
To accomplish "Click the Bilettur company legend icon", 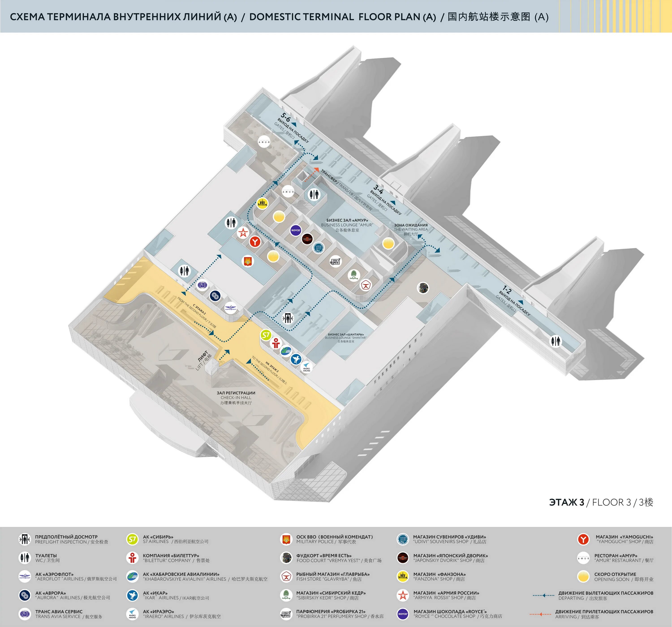I will coord(132,558).
